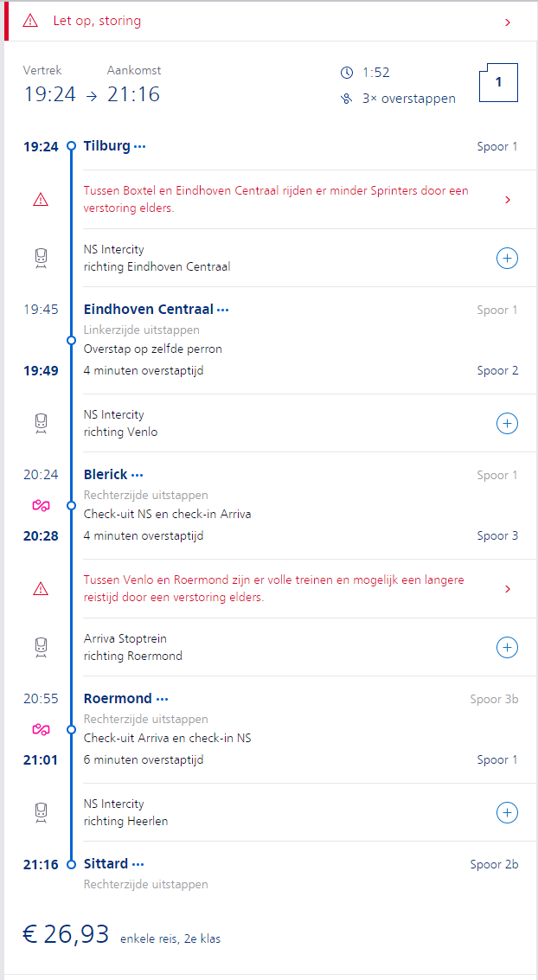Click the train icon for Intercity richting Venlo
538x980 pixels.
coord(41,422)
